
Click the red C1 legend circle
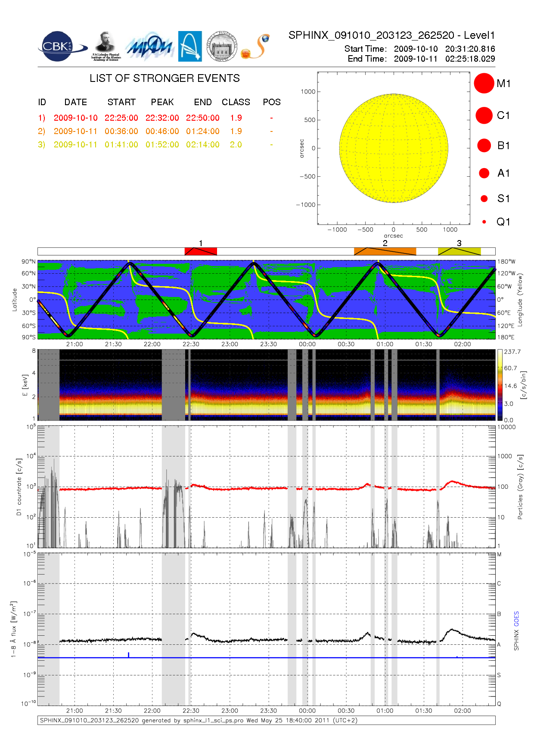(x=484, y=115)
